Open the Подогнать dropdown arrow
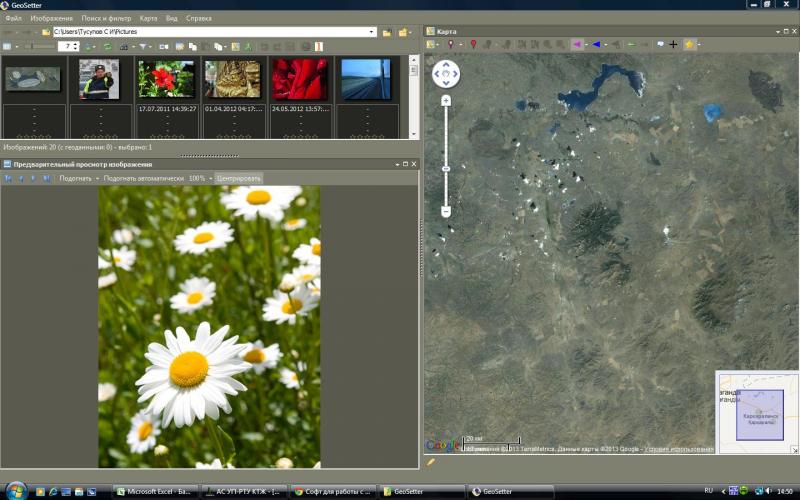The height and width of the screenshot is (500, 800). 97,179
